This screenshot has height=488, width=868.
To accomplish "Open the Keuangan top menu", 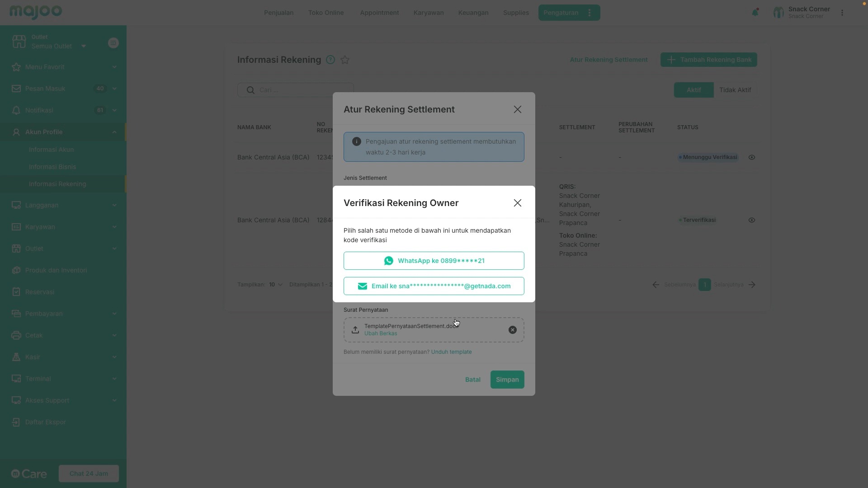I will click(473, 13).
